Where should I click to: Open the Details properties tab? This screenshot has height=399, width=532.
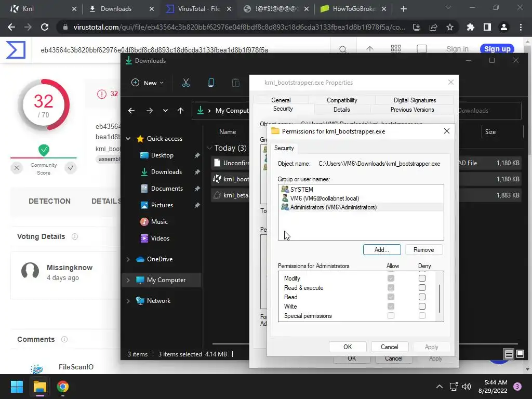pyautogui.click(x=342, y=110)
